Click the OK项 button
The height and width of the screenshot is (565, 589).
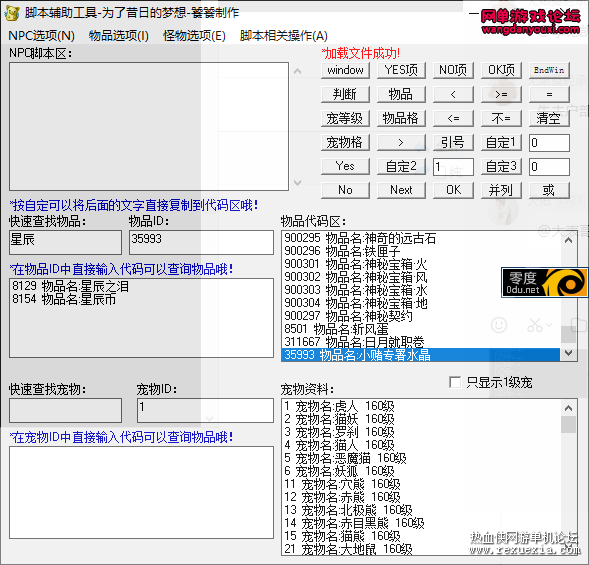(501, 70)
